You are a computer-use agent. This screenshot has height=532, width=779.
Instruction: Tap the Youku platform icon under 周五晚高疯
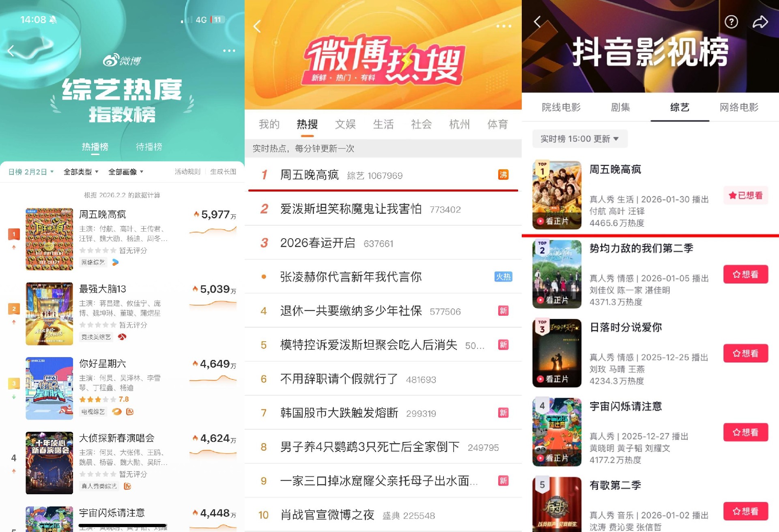coord(115,263)
